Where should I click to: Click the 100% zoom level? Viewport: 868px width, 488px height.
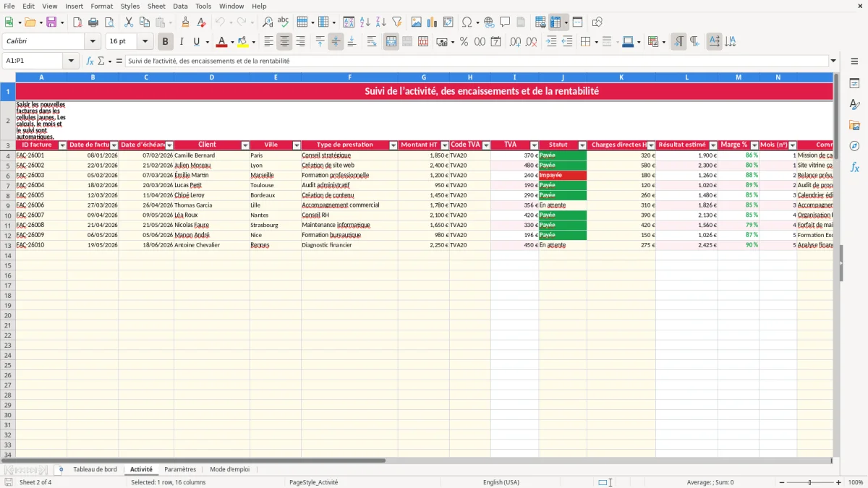[x=856, y=482]
